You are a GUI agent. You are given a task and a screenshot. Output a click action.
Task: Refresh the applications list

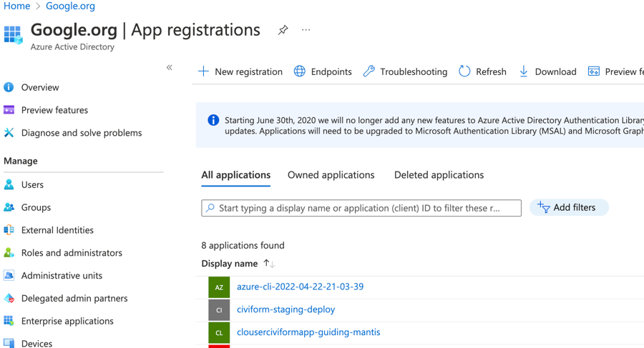(482, 71)
